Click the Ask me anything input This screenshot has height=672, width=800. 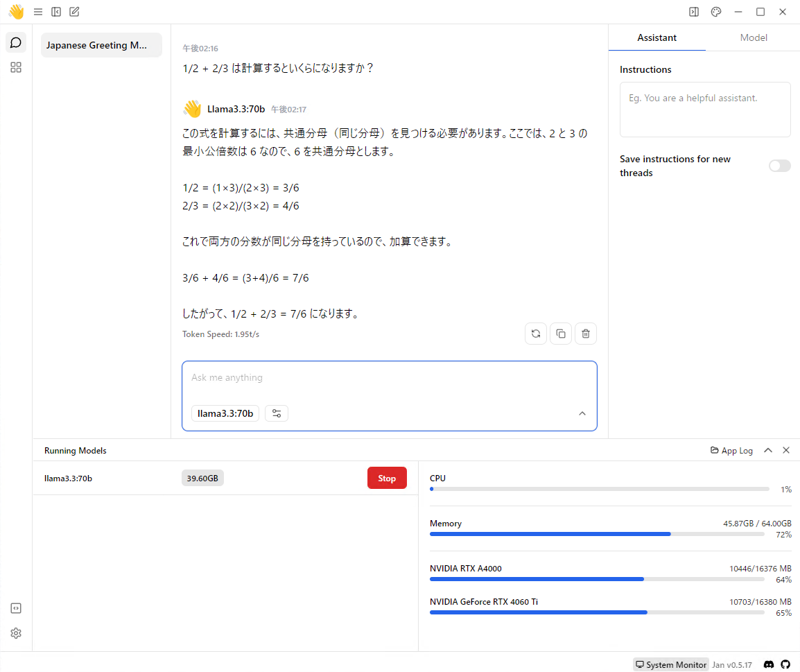coord(390,377)
